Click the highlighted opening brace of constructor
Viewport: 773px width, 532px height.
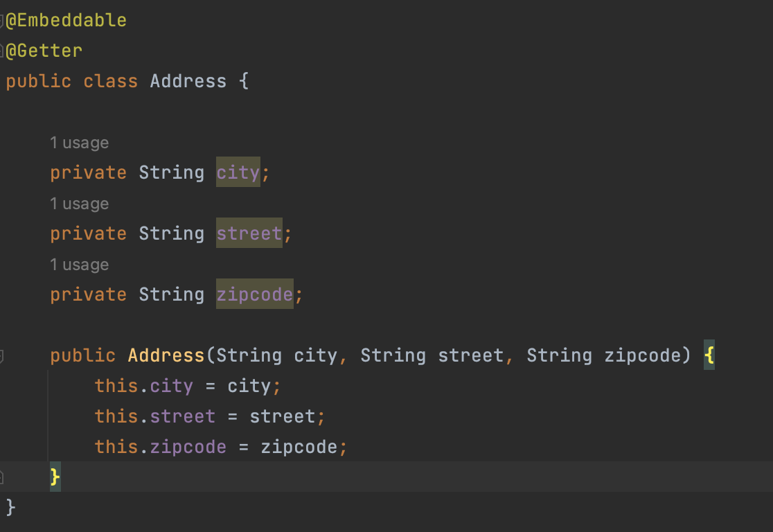[709, 355]
